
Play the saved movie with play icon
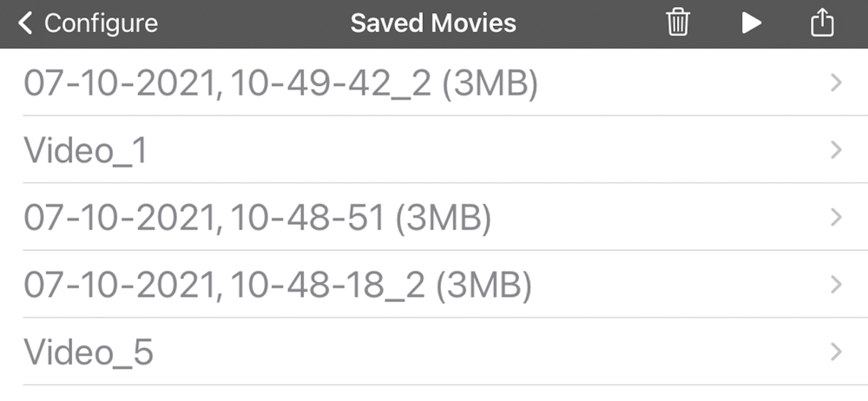point(751,23)
